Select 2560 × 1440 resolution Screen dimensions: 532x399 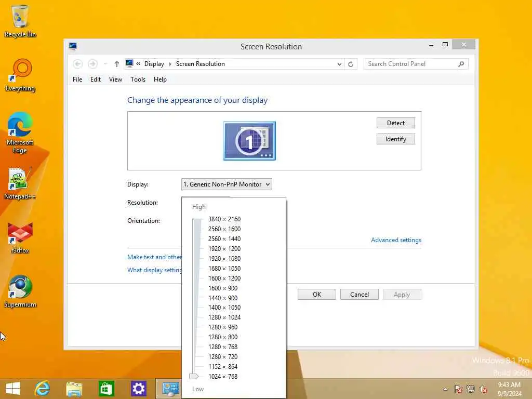(224, 239)
